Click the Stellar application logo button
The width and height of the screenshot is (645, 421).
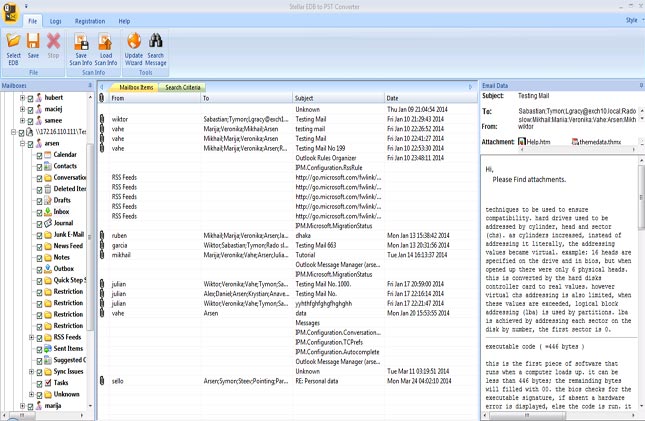coord(10,12)
